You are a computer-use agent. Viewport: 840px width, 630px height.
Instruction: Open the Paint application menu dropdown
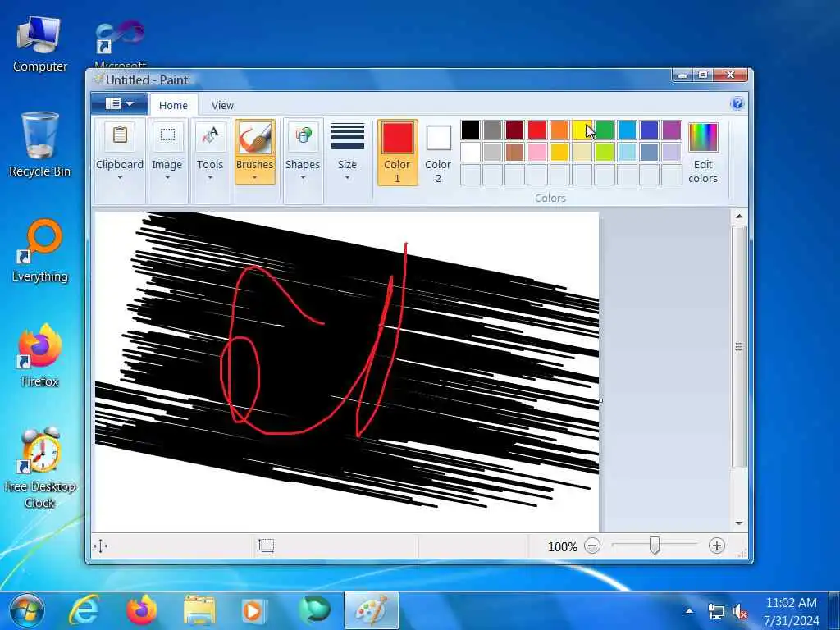click(x=119, y=104)
